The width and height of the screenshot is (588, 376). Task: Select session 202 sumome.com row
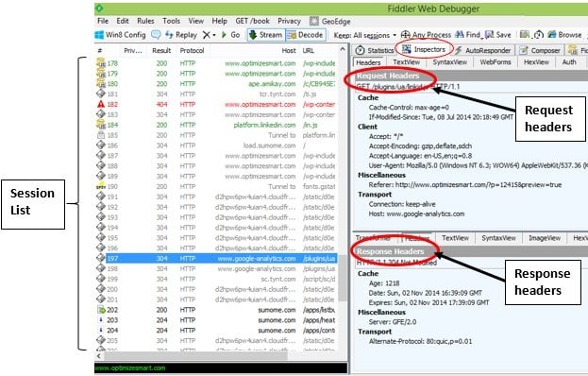[216, 310]
